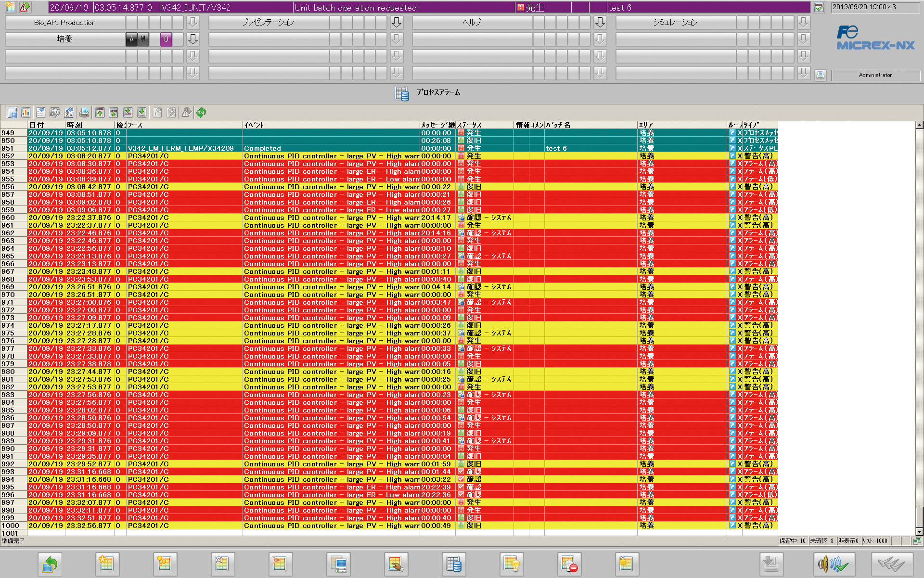Jump to first list entry icon
This screenshot has width=924, height=578.
[x=100, y=113]
